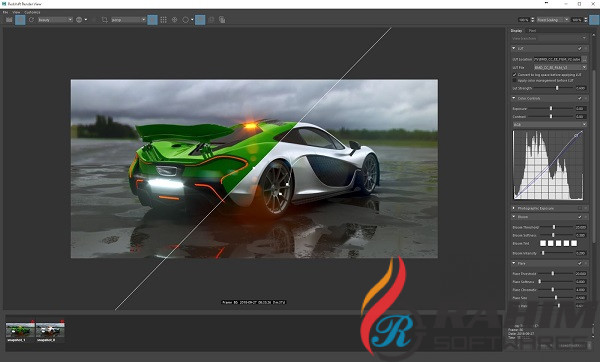Viewport: 600px width, 362px height.
Task: Toggle the highlighted button after the bump dropdown
Action: 152,20
